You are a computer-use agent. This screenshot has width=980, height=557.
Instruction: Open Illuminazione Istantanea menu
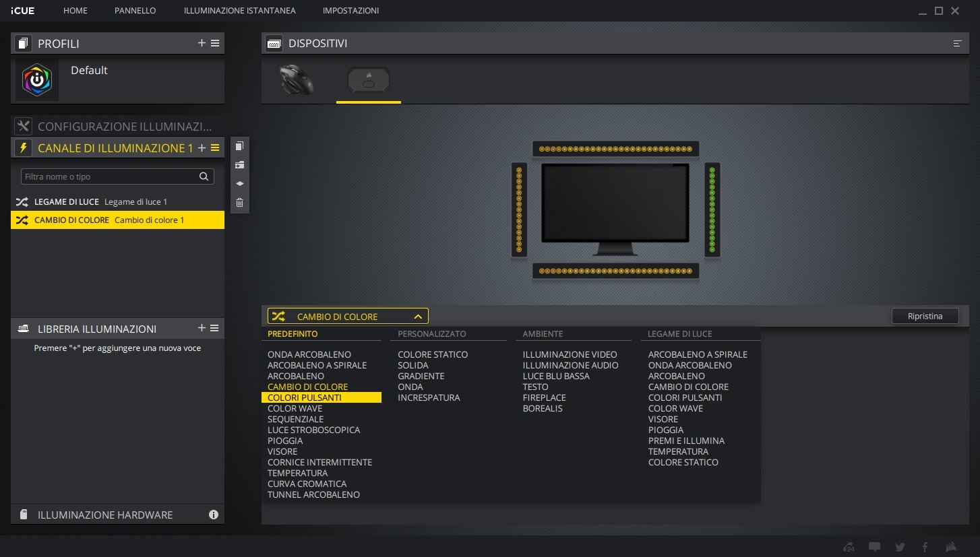pos(239,11)
